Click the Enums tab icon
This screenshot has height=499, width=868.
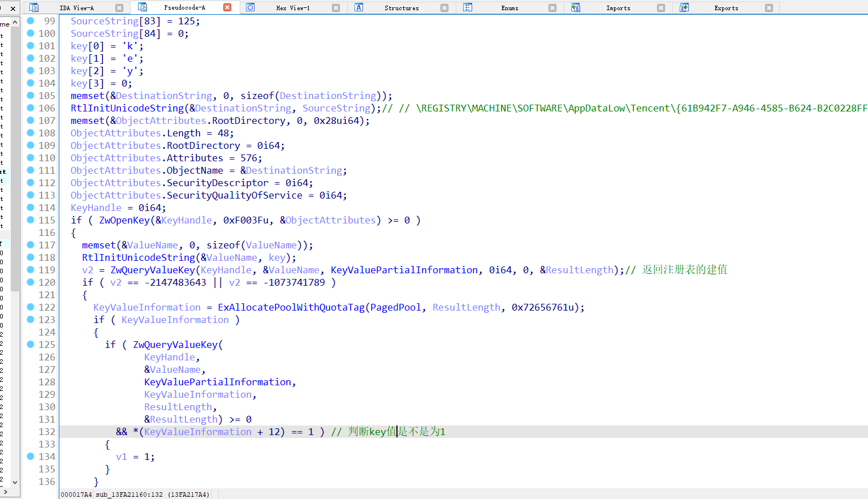click(467, 7)
